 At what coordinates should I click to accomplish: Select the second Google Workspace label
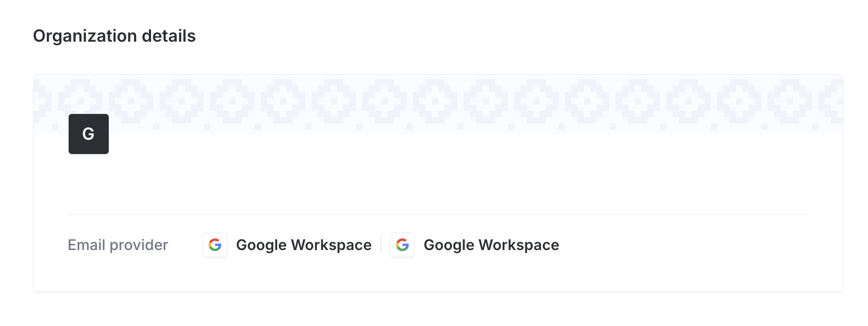point(491,245)
